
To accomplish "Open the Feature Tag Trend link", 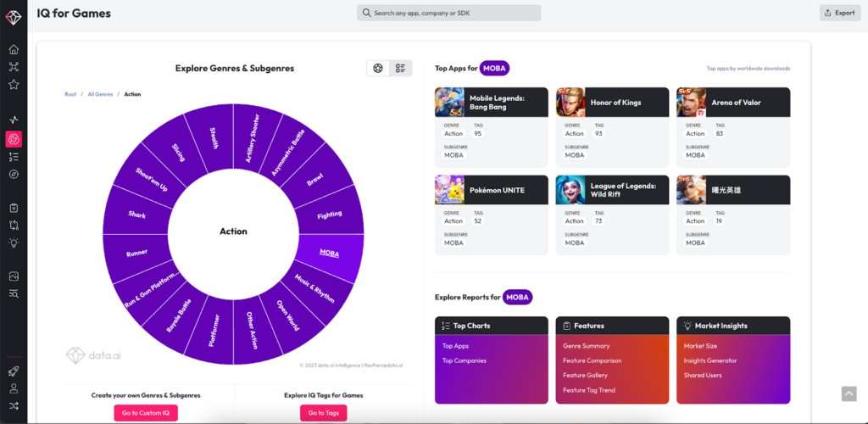I will (589, 390).
